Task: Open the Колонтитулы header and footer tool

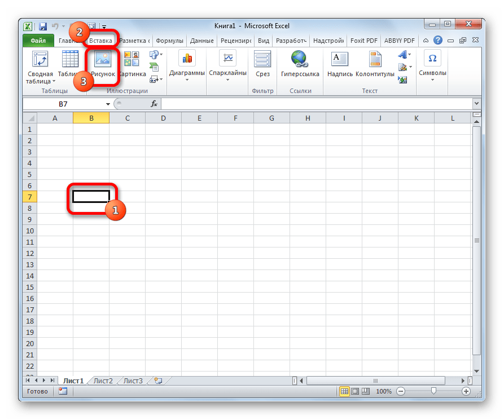Action: (x=375, y=59)
